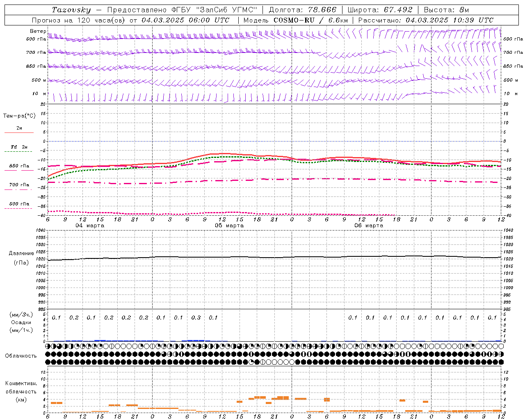This screenshot has width=525, height=420.
Task: Click the "Осадки" precipitation label
Action: (21, 322)
